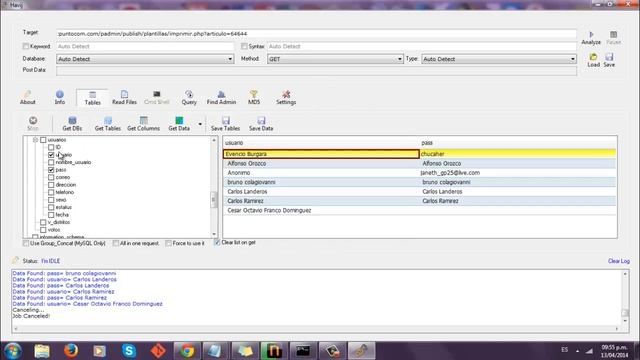The width and height of the screenshot is (640, 360).
Task: Check the nombre_usuario column checkbox
Action: pyautogui.click(x=51, y=162)
